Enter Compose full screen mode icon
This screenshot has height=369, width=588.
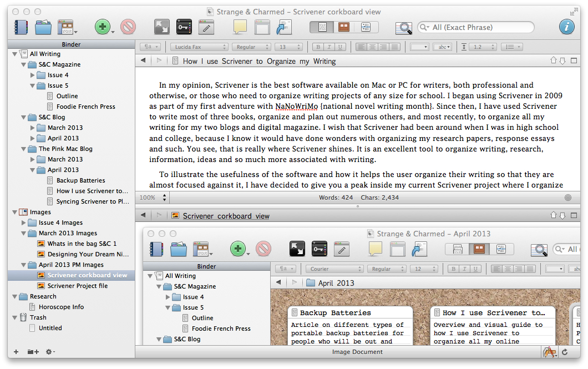point(162,27)
